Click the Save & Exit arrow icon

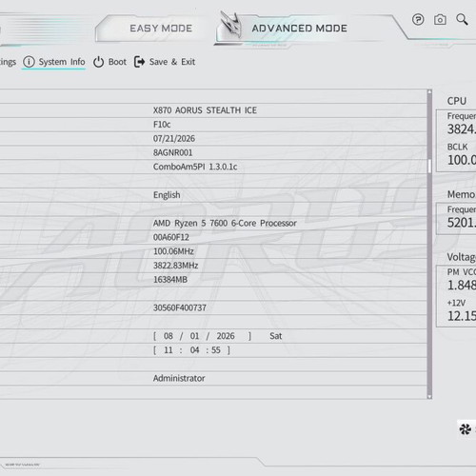139,62
